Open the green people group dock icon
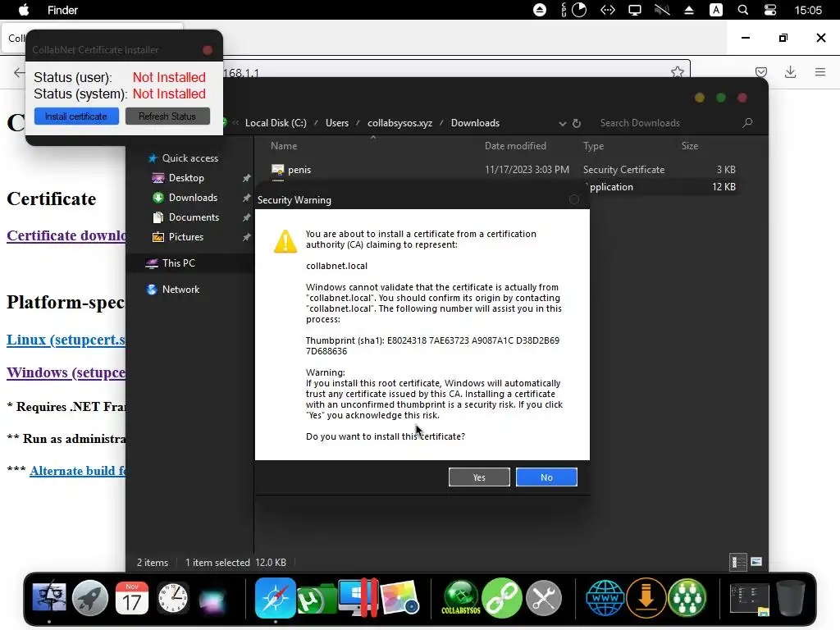This screenshot has height=630, width=840. [x=687, y=598]
